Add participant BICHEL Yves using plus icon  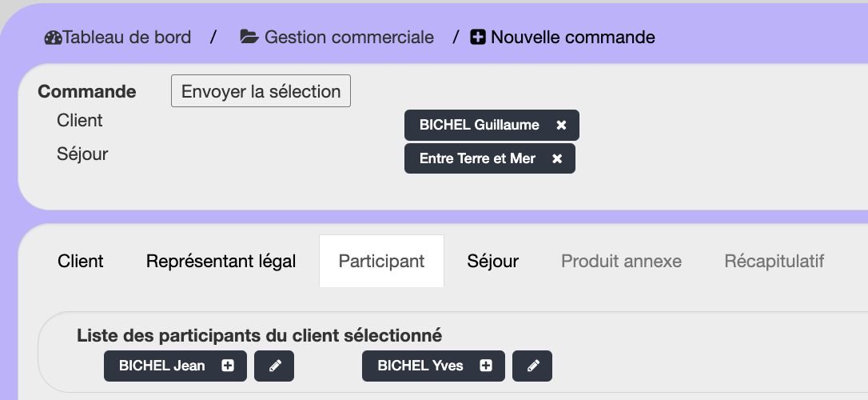[x=486, y=366]
